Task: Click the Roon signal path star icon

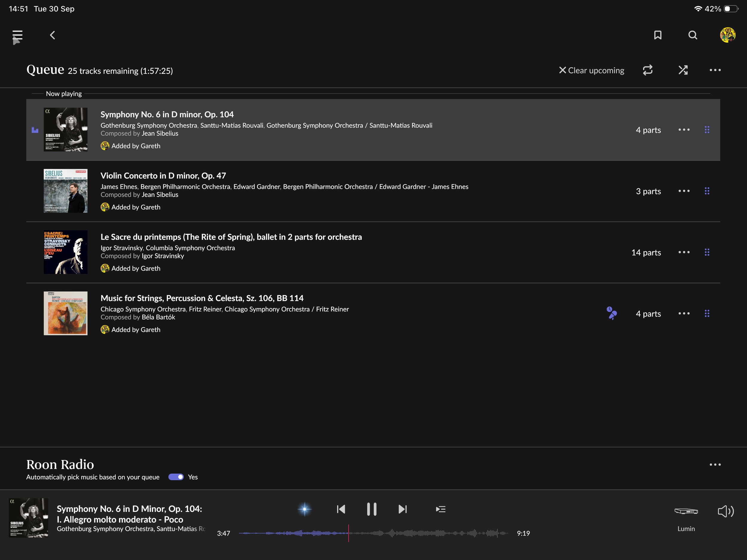Action: point(304,509)
